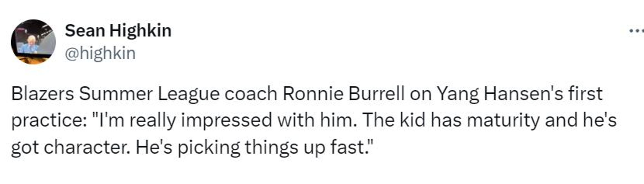Visit the @highkin handle link
The image size is (644, 184).
click(x=100, y=53)
